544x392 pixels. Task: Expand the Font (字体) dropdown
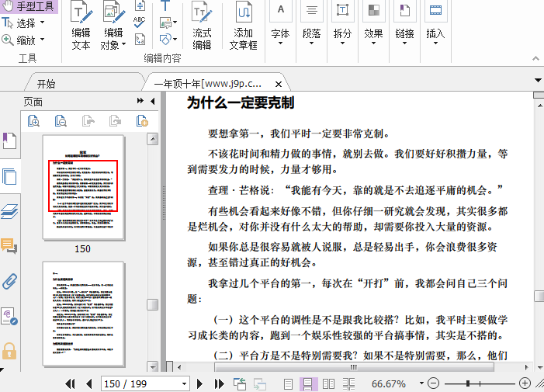click(x=280, y=35)
